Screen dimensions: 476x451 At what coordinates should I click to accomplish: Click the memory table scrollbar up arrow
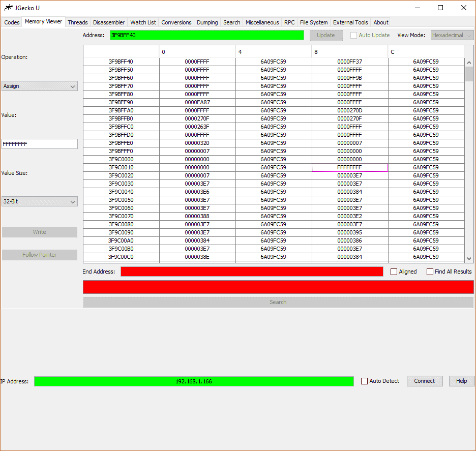469,63
